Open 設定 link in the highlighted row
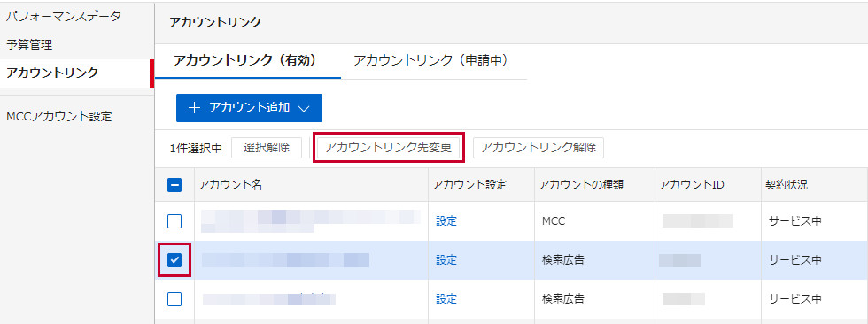This screenshot has width=868, height=324. click(x=446, y=260)
